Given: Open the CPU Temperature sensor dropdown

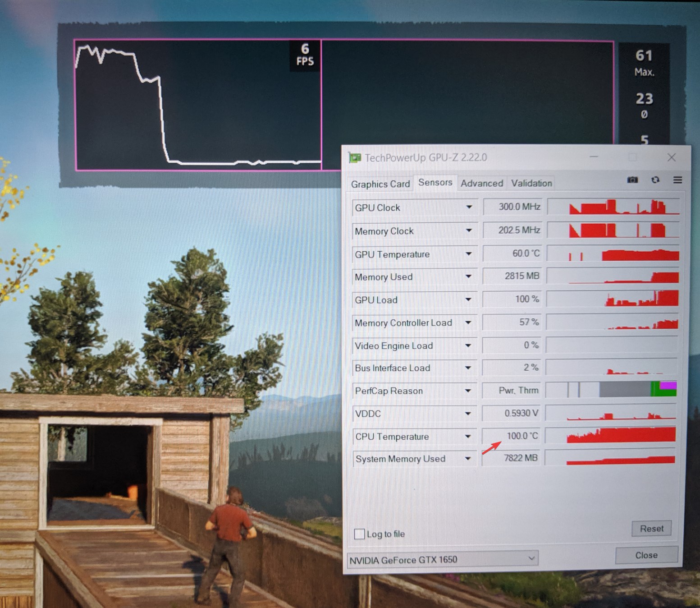Looking at the screenshot, I should [468, 436].
